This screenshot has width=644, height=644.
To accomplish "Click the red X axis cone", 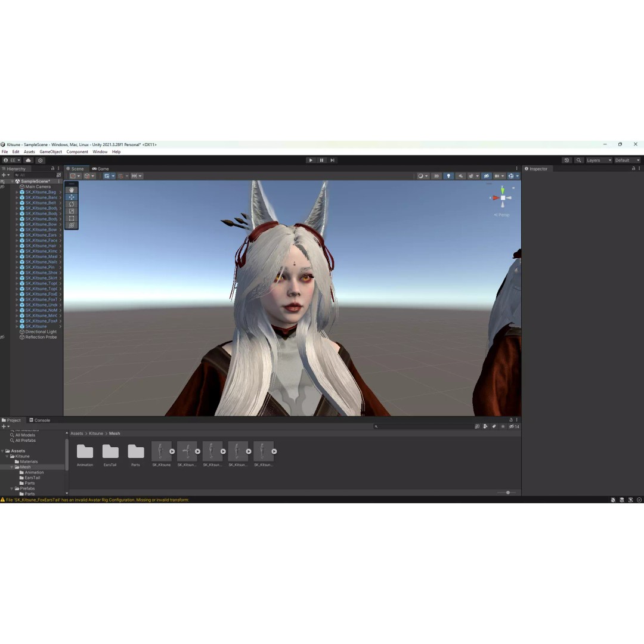I will pos(496,198).
